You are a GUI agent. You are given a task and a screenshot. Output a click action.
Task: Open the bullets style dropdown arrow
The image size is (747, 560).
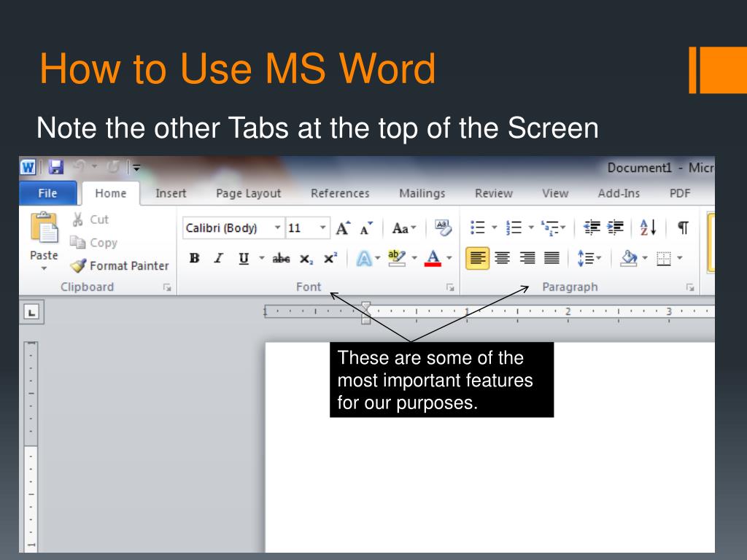click(494, 227)
